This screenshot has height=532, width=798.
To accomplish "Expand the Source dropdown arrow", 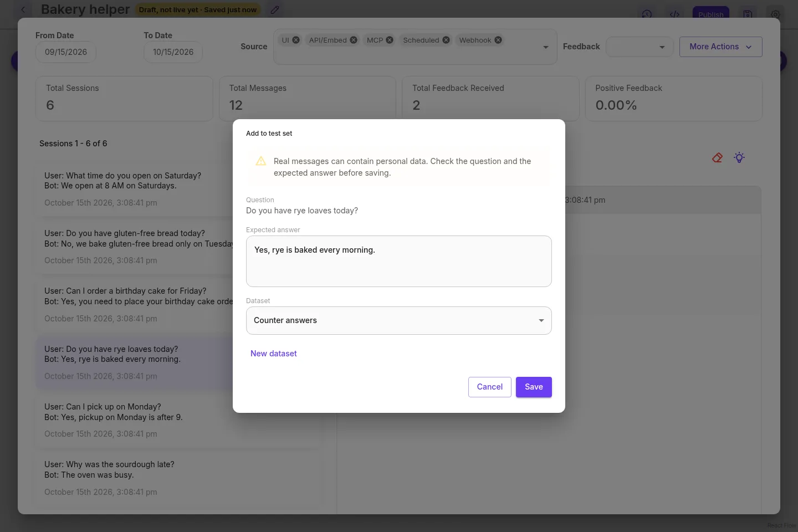I will pyautogui.click(x=546, y=47).
